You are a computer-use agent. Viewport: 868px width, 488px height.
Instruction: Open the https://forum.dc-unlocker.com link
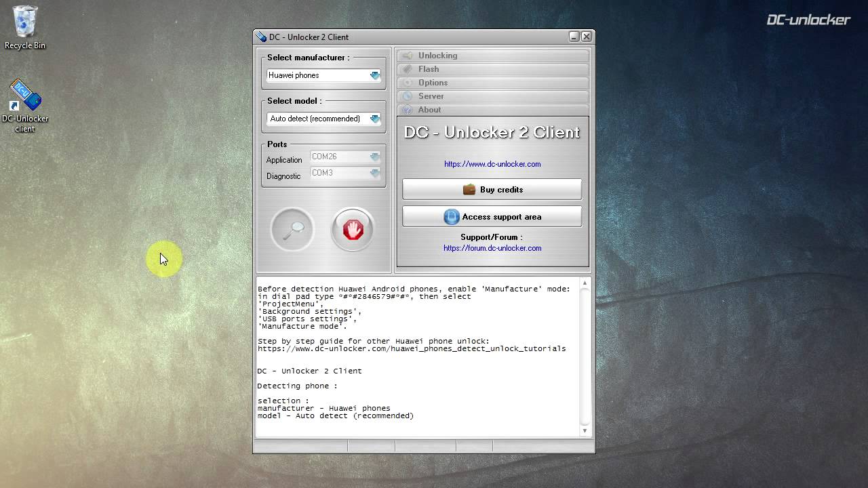click(x=492, y=248)
